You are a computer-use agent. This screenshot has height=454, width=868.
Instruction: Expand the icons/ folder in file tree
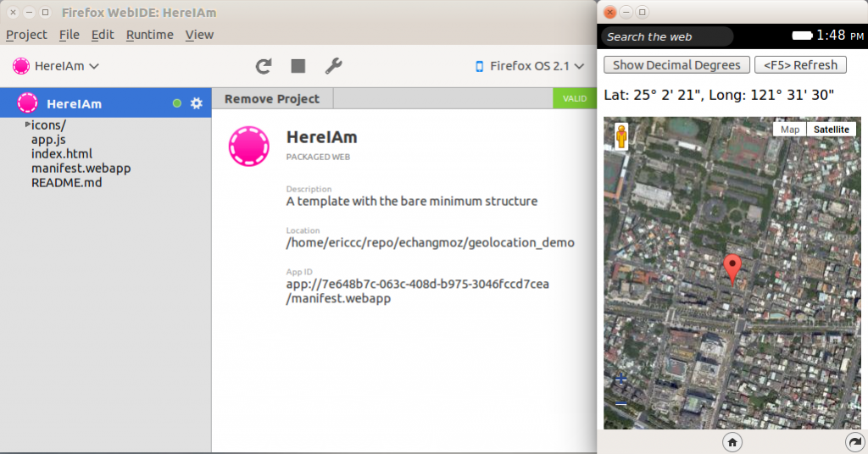click(x=28, y=125)
